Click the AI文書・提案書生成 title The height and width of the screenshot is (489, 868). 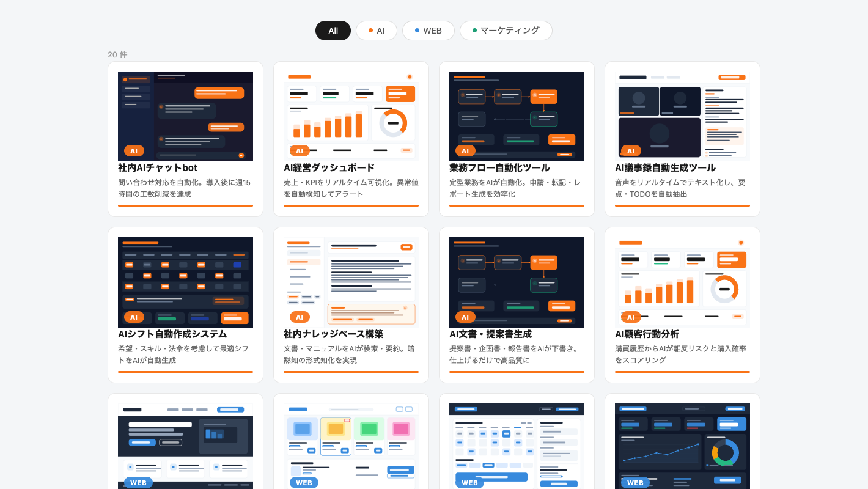pyautogui.click(x=490, y=334)
